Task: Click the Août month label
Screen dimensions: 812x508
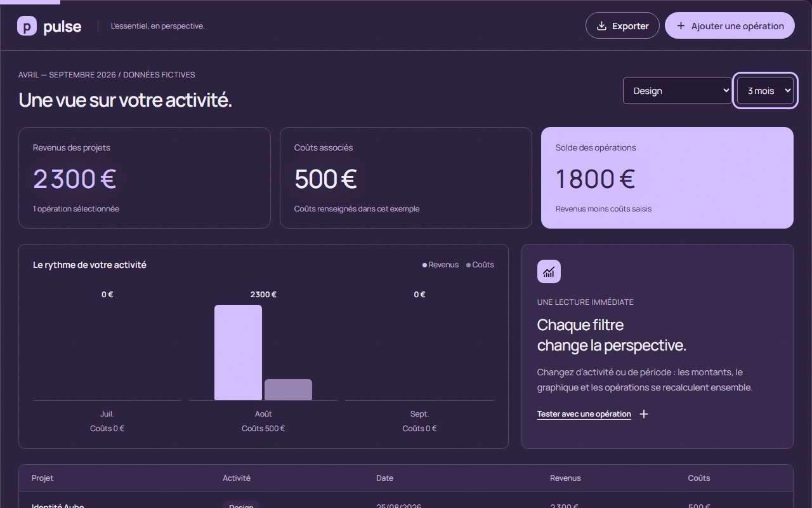Action: pyautogui.click(x=263, y=414)
